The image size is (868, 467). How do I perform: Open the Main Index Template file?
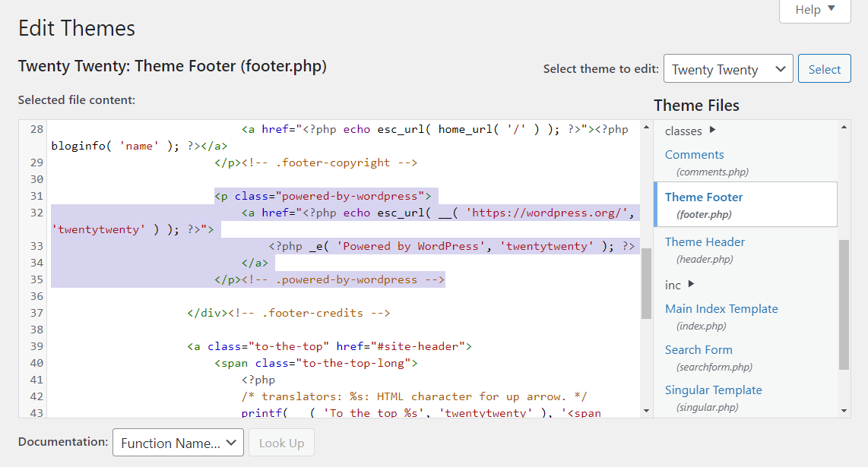click(x=721, y=308)
